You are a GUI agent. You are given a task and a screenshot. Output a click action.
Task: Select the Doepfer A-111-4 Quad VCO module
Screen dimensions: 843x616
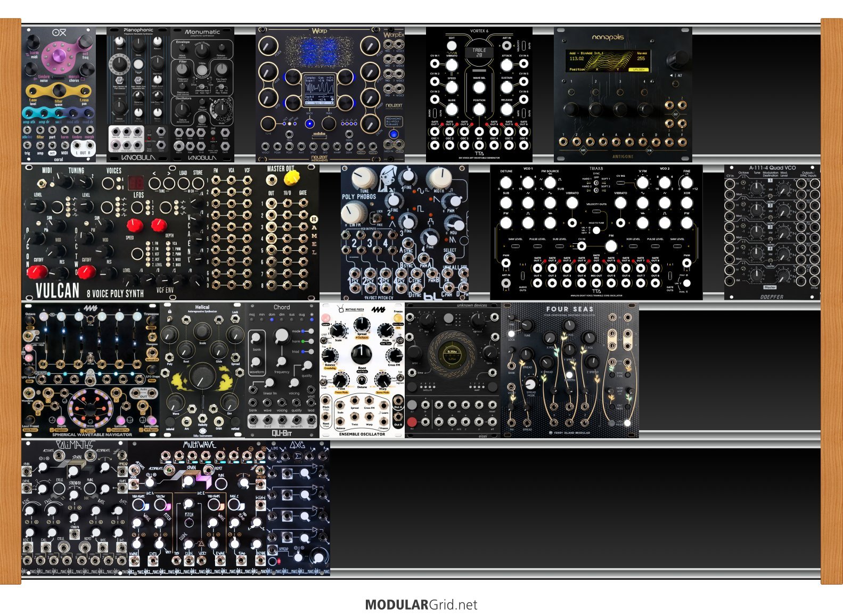pos(772,233)
